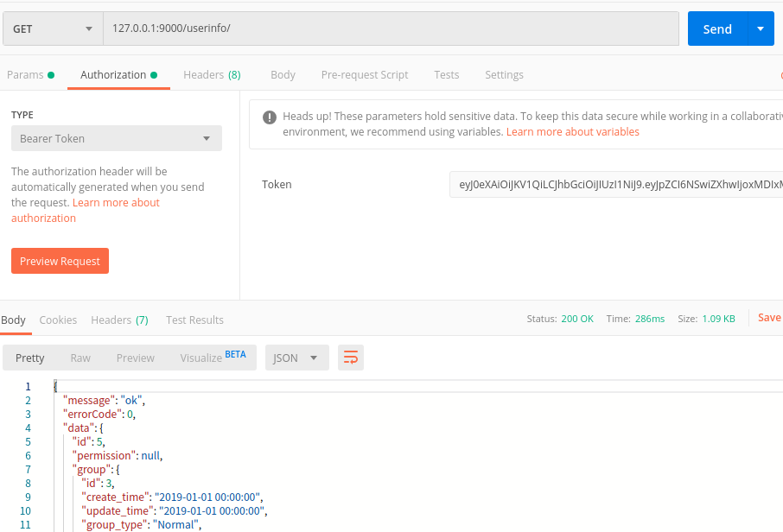Click line number 1 in response gutter
This screenshot has width=783, height=532.
coord(28,386)
